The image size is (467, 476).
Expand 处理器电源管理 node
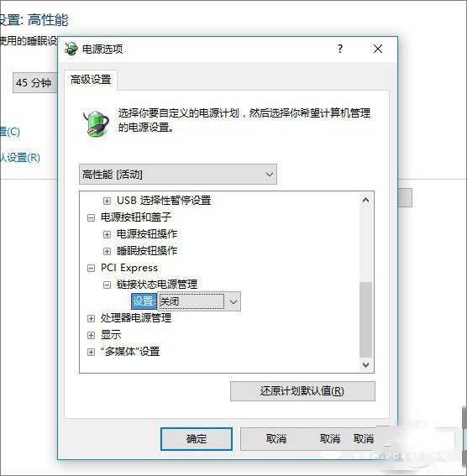(x=91, y=318)
